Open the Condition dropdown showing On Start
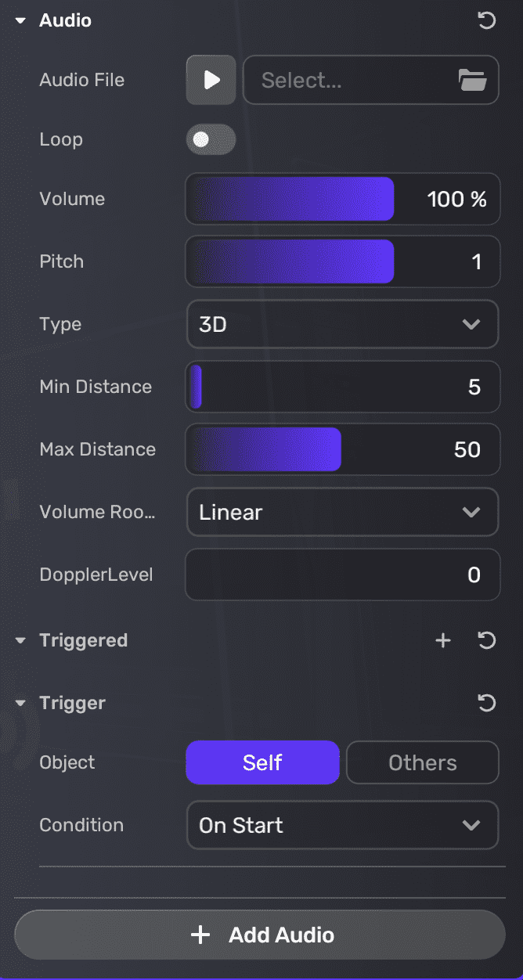This screenshot has width=523, height=980. (342, 825)
